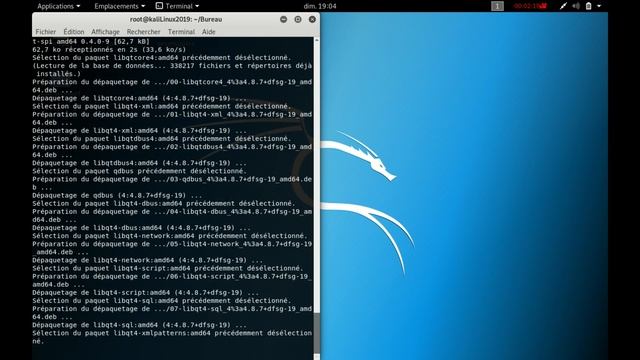This screenshot has width=640, height=360.
Task: Click line 'Dépaquetage de libqt4-sql:amd64'
Action: tap(140, 325)
